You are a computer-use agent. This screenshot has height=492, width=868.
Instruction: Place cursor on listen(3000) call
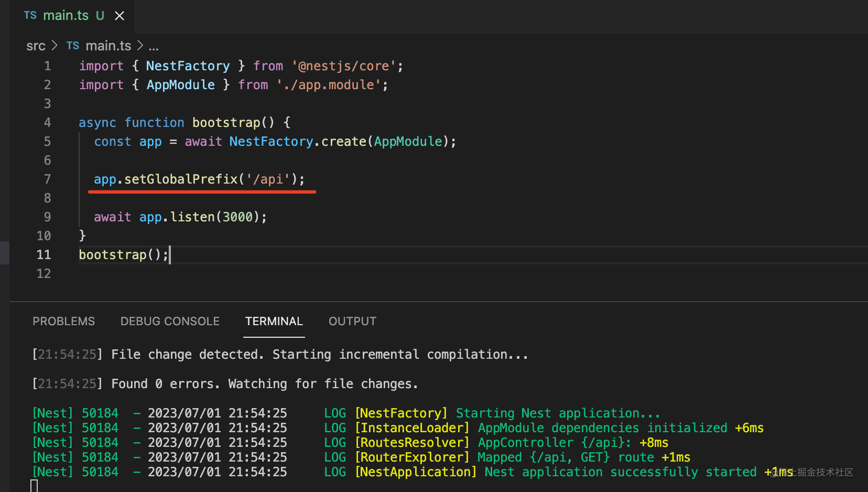(215, 217)
